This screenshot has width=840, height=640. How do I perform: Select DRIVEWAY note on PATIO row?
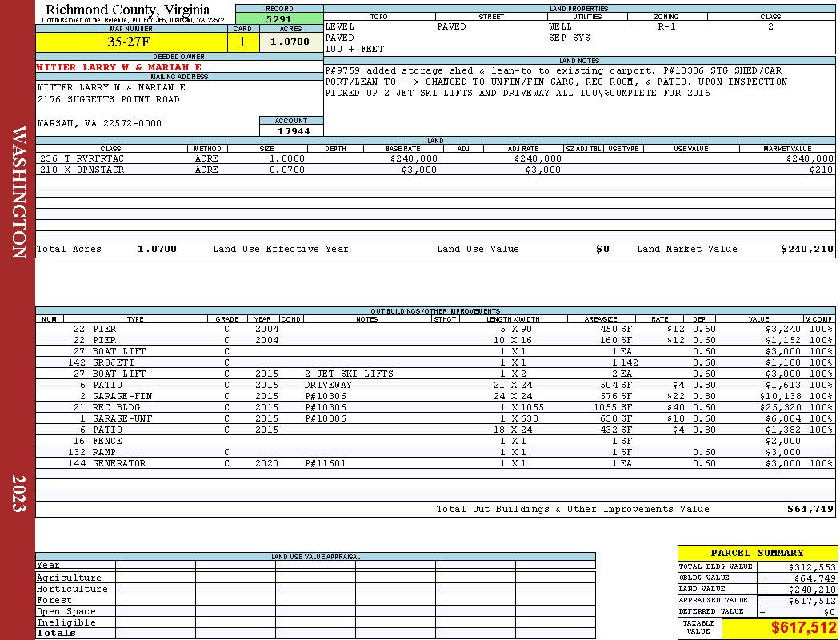coord(328,385)
